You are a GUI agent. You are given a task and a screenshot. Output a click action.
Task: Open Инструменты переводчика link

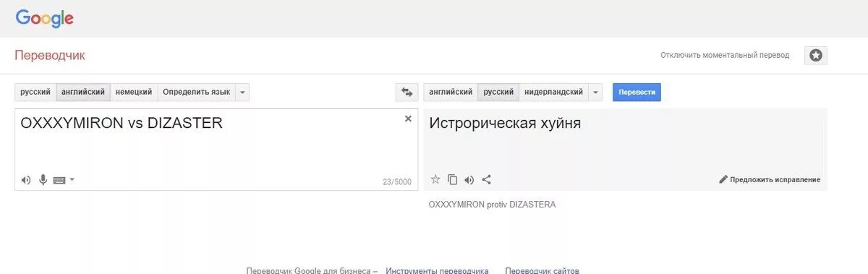click(437, 270)
